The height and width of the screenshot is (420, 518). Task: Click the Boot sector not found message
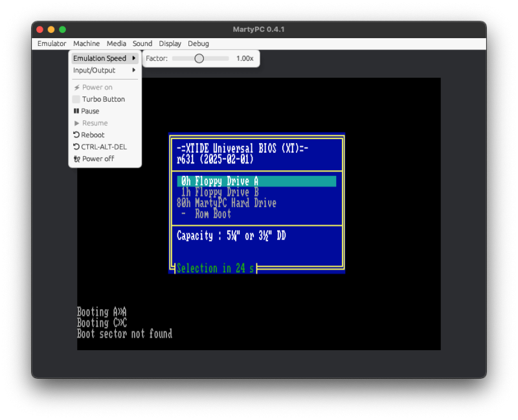124,333
